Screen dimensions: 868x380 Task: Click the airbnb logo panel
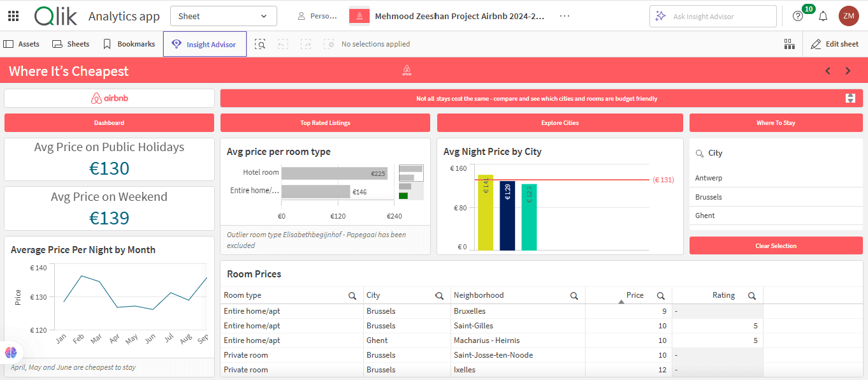click(x=109, y=98)
